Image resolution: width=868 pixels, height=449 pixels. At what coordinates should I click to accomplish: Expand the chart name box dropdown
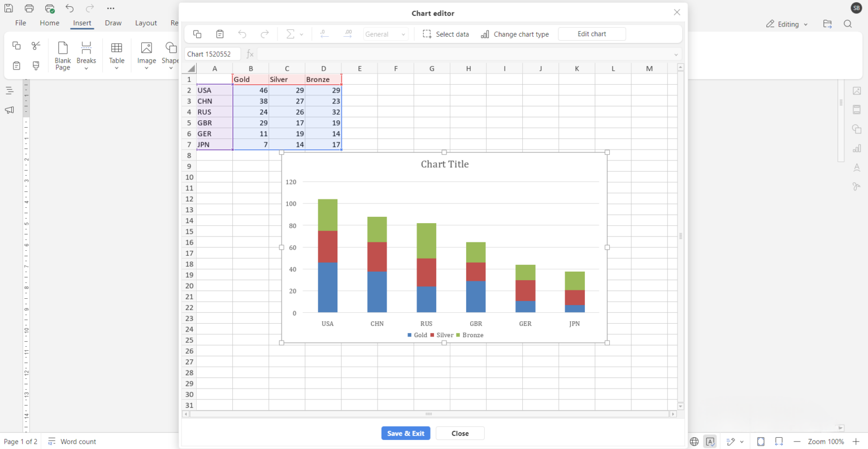pyautogui.click(x=676, y=54)
